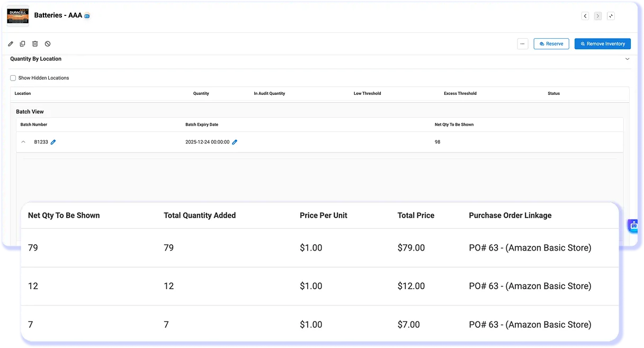
Task: Edit batch number B1233 with pencil icon
Action: [53, 142]
